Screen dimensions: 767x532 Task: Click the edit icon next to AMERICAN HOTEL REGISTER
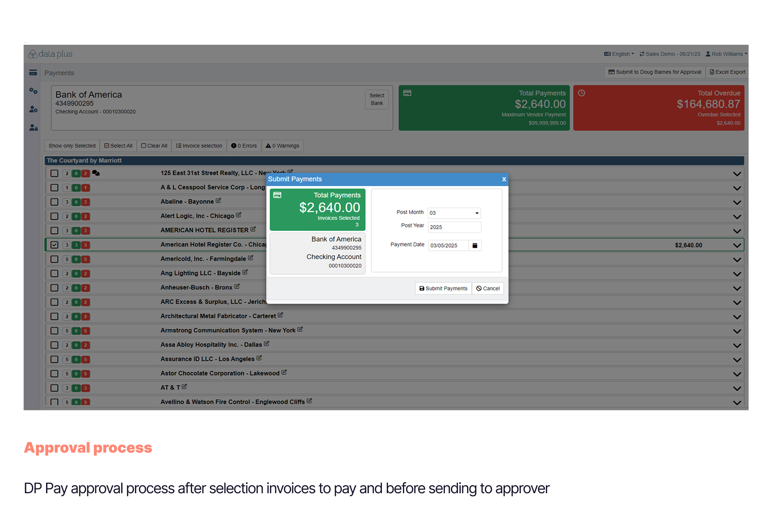[x=253, y=229]
